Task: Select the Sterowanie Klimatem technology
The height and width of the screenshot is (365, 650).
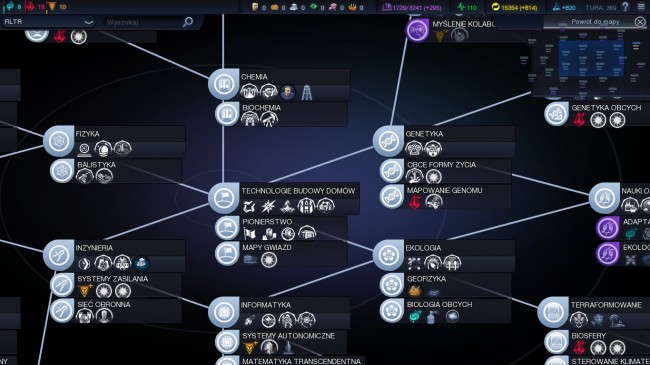Action: (x=597, y=360)
